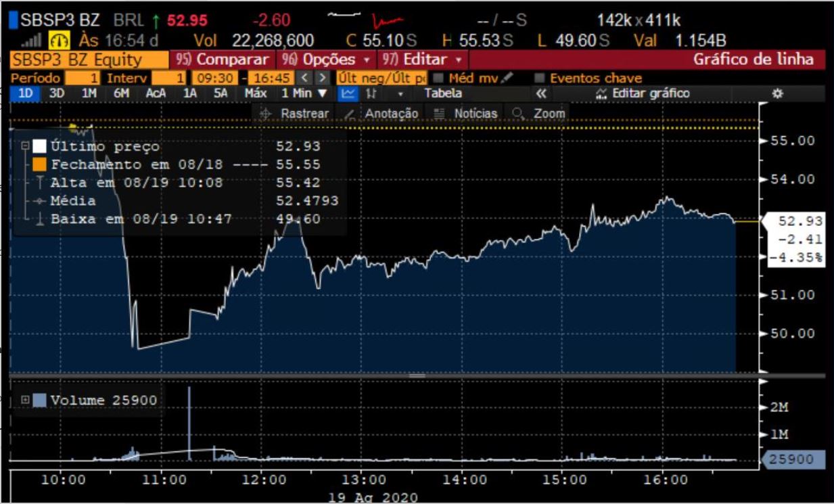Toggle the Eventos chave checkbox
The image size is (834, 504).
tap(540, 78)
